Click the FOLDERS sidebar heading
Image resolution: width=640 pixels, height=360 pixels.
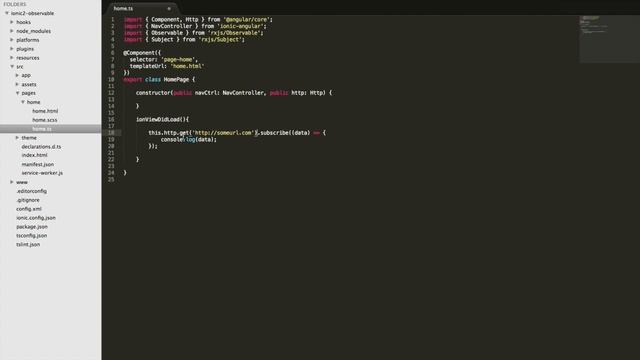point(15,4)
